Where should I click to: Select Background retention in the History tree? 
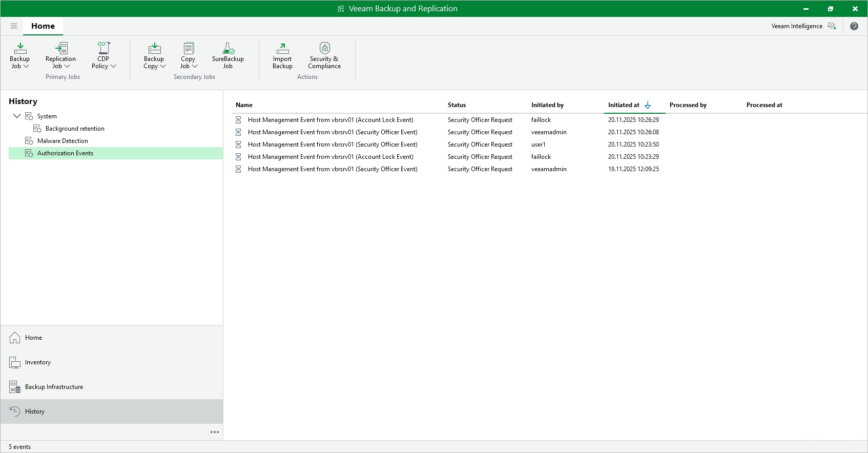pos(75,129)
